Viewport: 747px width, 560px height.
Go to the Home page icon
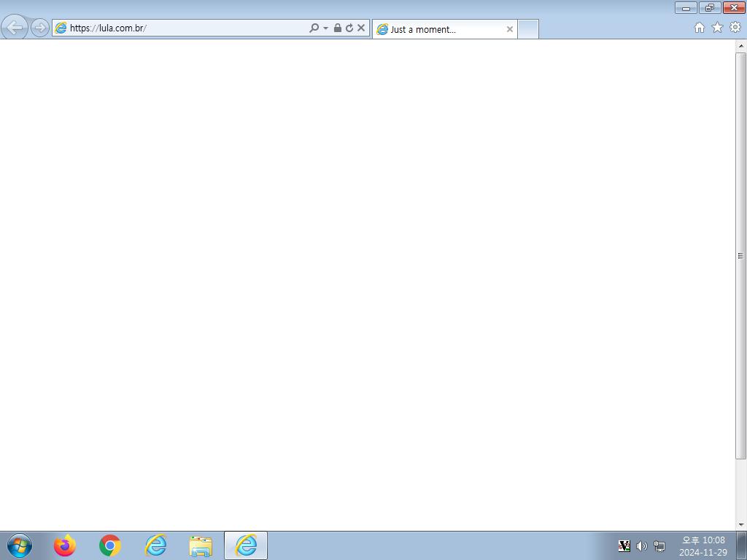700,28
